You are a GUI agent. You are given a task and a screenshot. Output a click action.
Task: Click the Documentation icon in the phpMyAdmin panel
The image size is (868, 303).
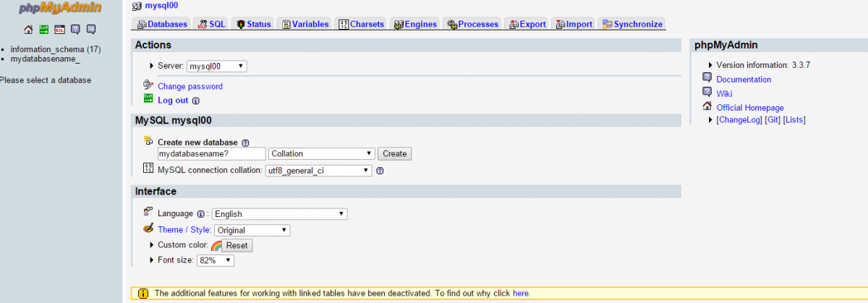click(x=707, y=78)
